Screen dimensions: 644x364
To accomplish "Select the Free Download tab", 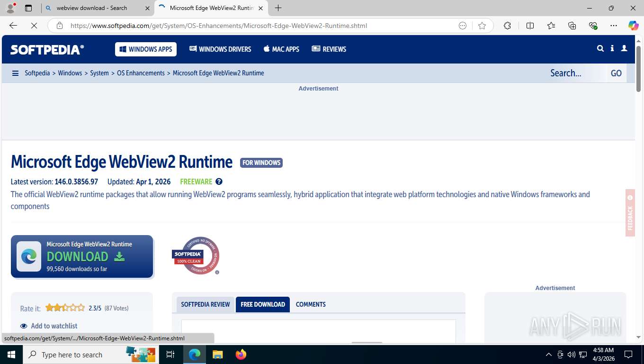I will click(263, 304).
